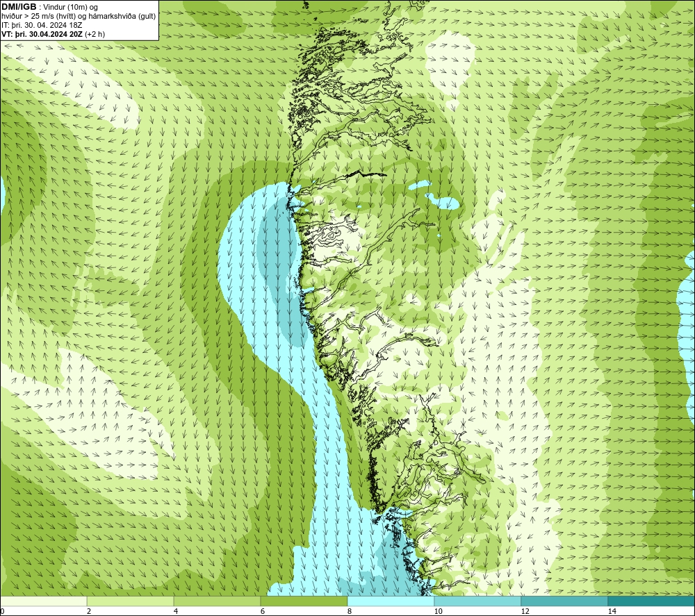
Task: Click the 10–12 m/s legend color swatch
Action: (x=478, y=601)
